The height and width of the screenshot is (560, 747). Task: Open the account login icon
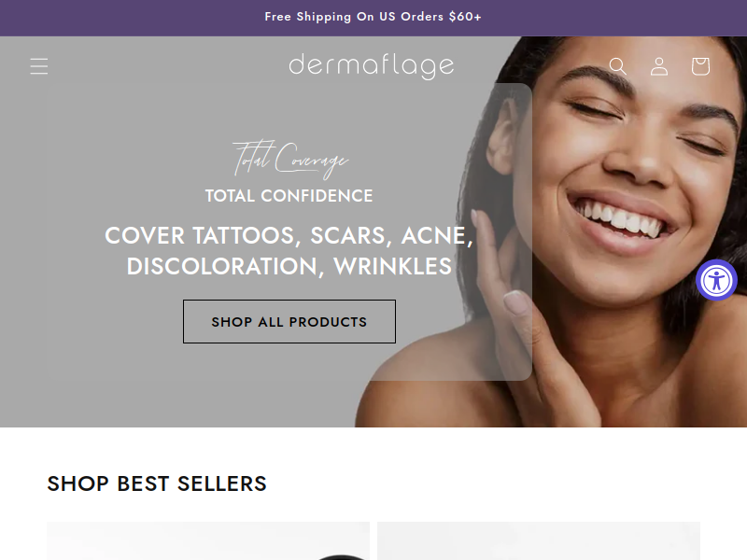pos(659,66)
